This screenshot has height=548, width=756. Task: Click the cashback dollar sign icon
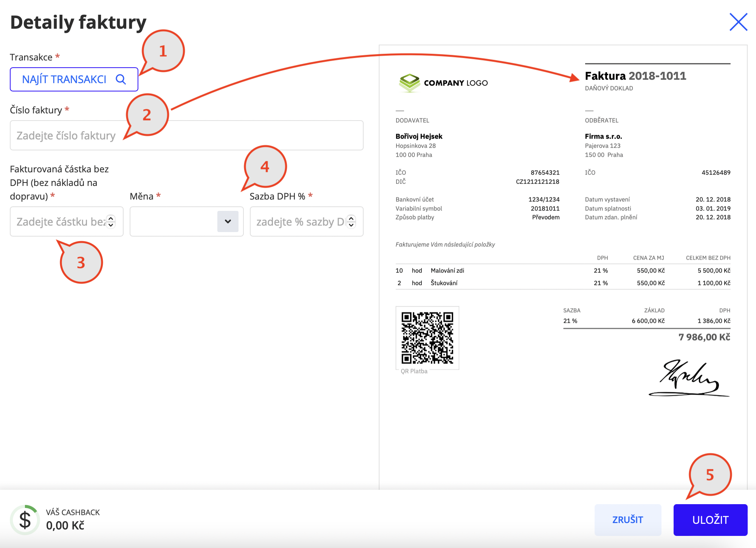[x=25, y=520]
